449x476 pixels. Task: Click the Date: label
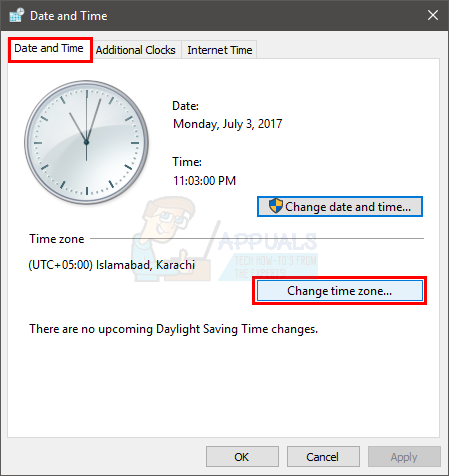pyautogui.click(x=185, y=106)
